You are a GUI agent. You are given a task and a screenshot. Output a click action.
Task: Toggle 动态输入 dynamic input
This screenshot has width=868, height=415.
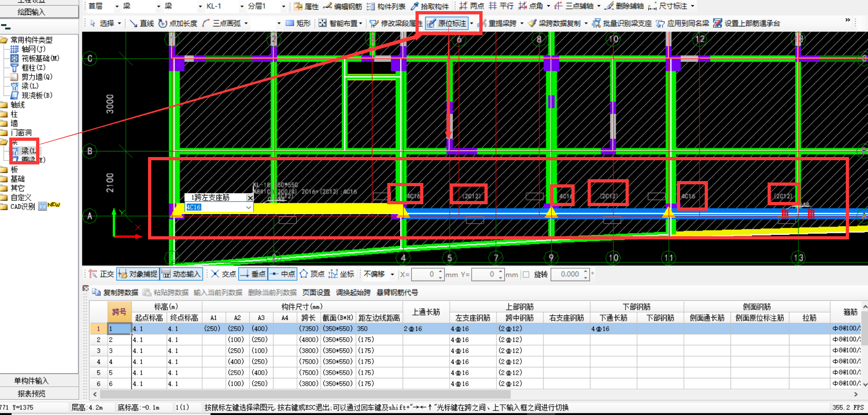pyautogui.click(x=181, y=274)
